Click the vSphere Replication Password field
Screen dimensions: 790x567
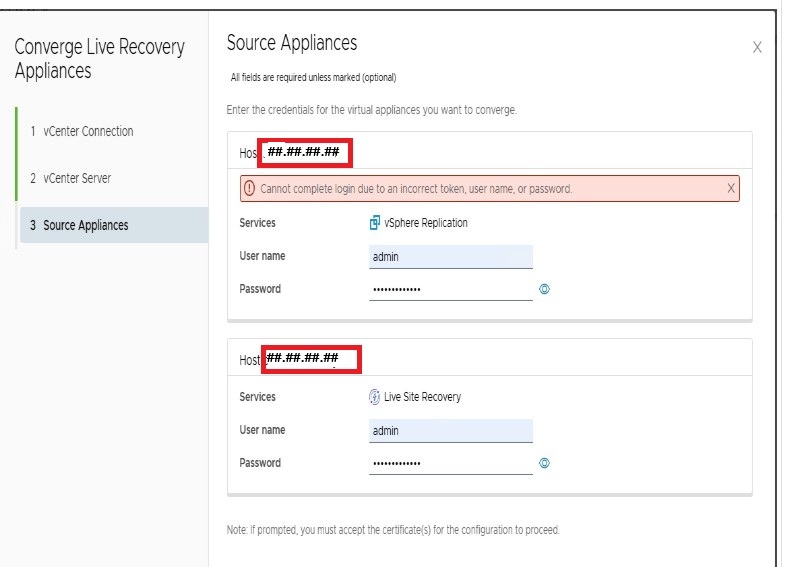tap(450, 289)
